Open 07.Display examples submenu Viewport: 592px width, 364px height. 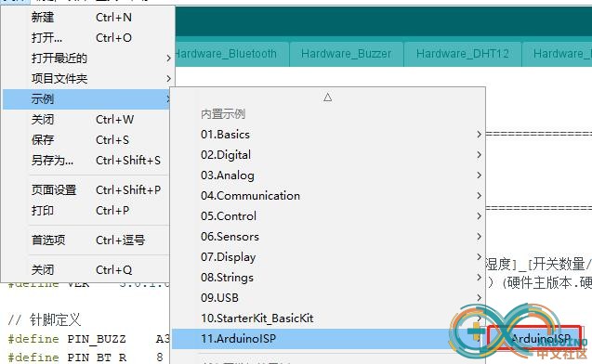(x=328, y=257)
